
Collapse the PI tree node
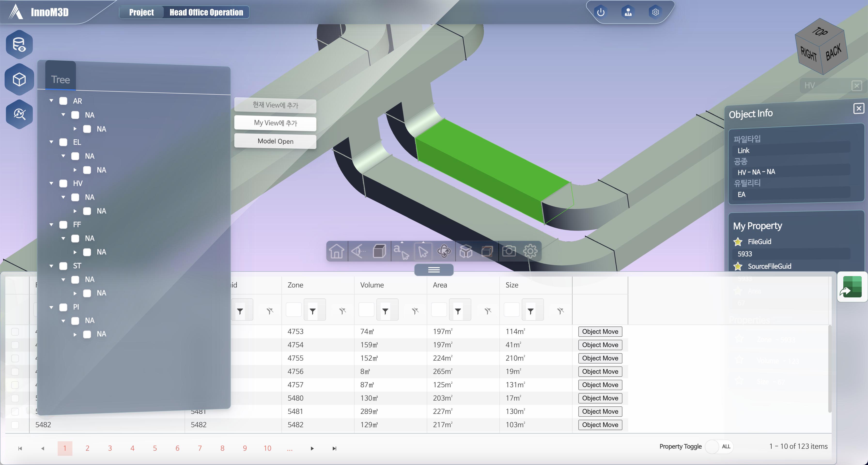click(51, 307)
